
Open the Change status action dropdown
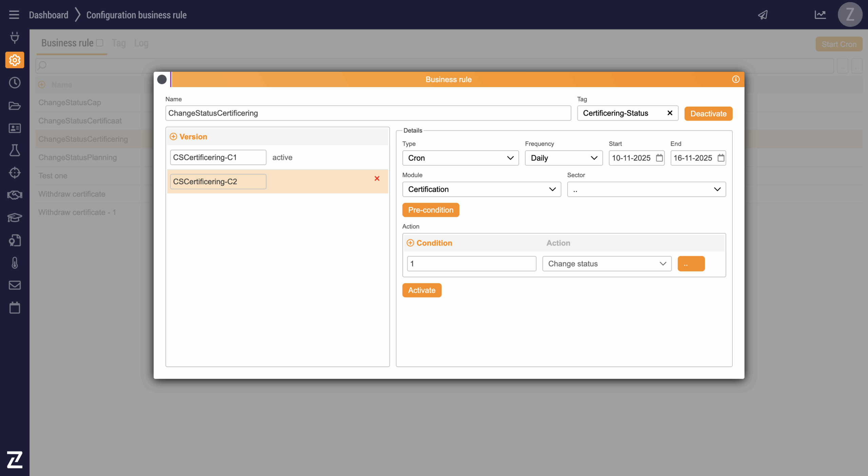[606, 264]
